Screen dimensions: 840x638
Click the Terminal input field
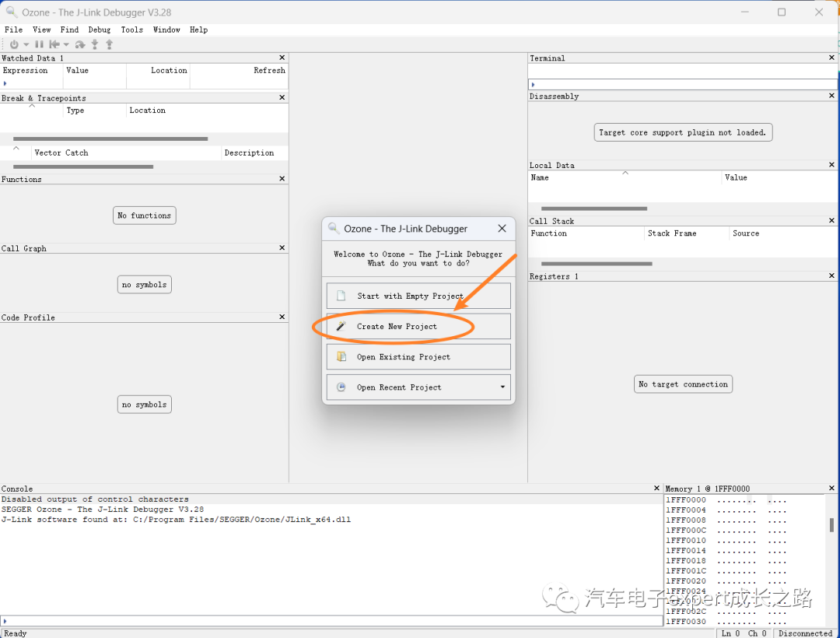683,85
